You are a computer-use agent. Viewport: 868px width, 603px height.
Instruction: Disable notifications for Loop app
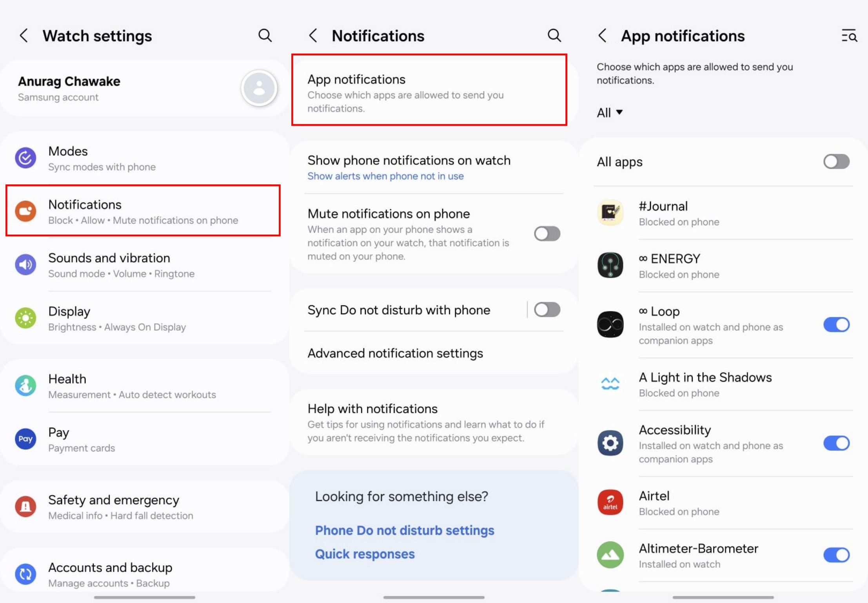coord(836,324)
